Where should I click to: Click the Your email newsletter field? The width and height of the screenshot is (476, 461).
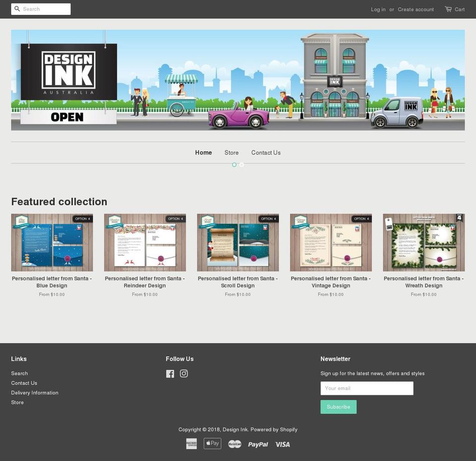pos(367,388)
